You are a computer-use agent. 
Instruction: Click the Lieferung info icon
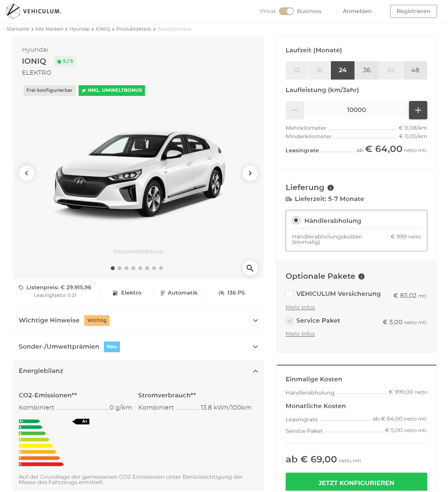click(x=331, y=188)
